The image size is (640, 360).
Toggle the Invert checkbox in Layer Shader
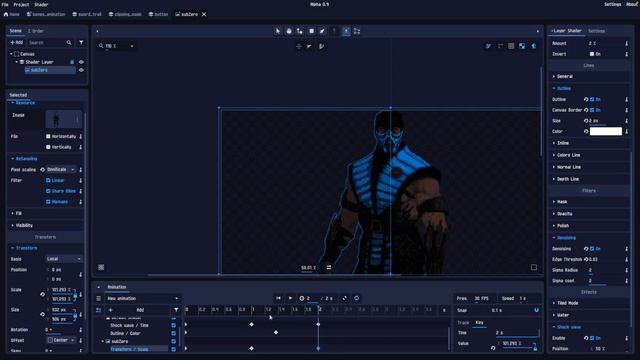tap(592, 54)
